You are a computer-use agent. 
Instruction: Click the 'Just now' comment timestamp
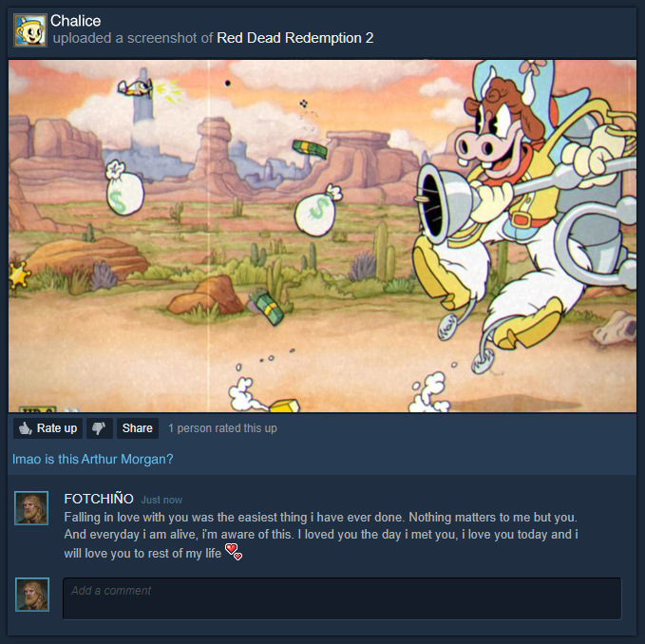[161, 500]
